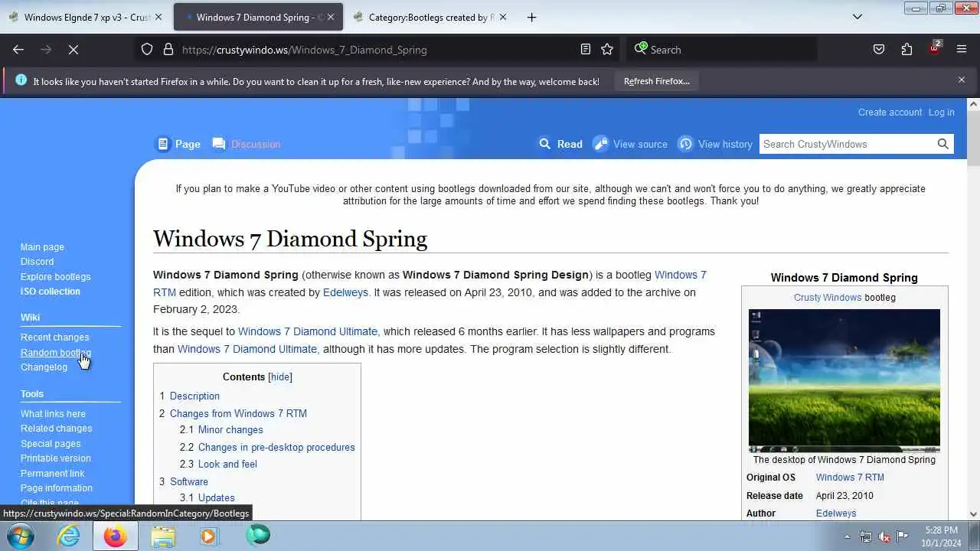Click the network tray icon
The height and width of the screenshot is (551, 980).
[x=866, y=536]
